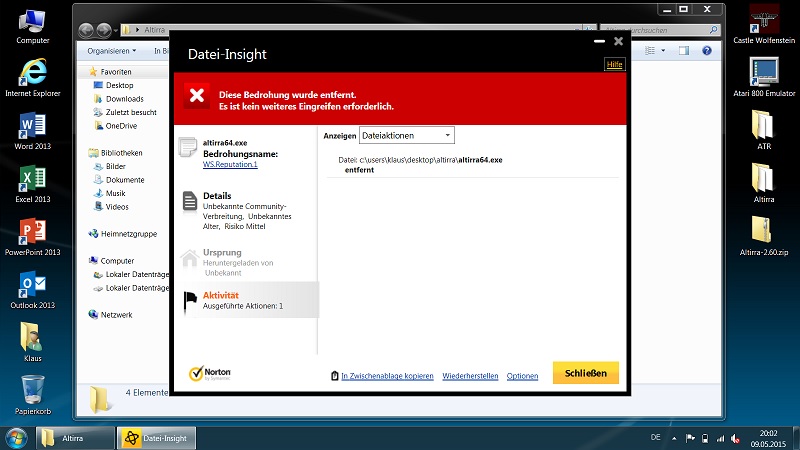The image size is (800, 450).
Task: Switch to Altirra taskbar button
Action: point(75,438)
